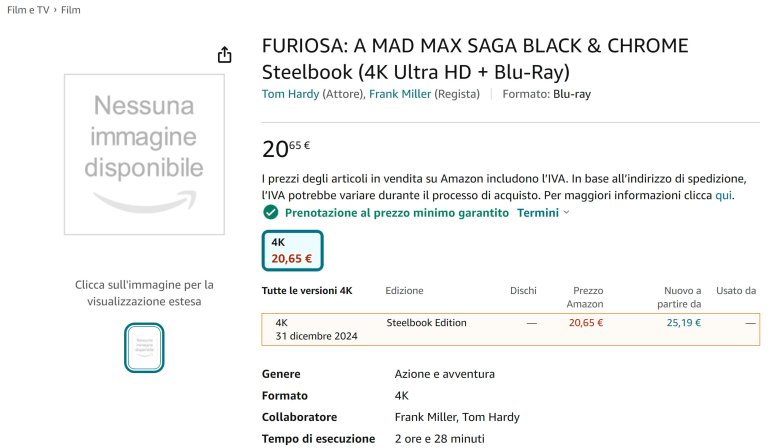Image resolution: width=770 pixels, height=448 pixels.
Task: Open new offers from 25,19 €
Action: pyautogui.click(x=683, y=323)
